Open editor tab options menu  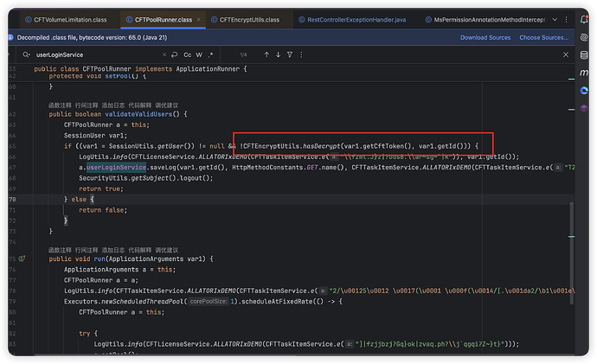click(x=566, y=19)
